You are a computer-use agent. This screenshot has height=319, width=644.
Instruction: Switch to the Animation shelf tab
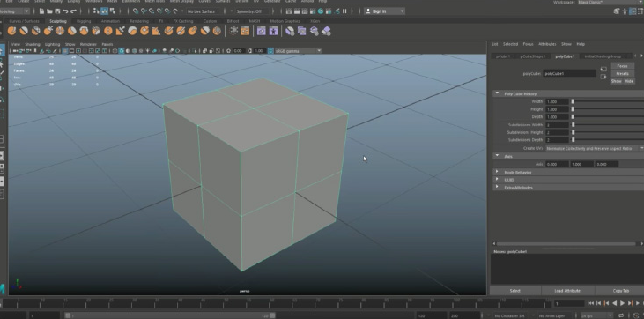[110, 21]
